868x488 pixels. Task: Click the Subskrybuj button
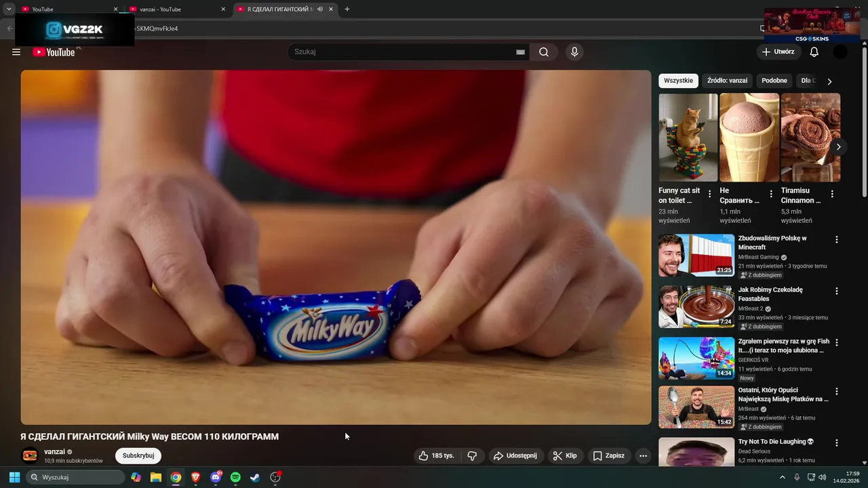(138, 455)
